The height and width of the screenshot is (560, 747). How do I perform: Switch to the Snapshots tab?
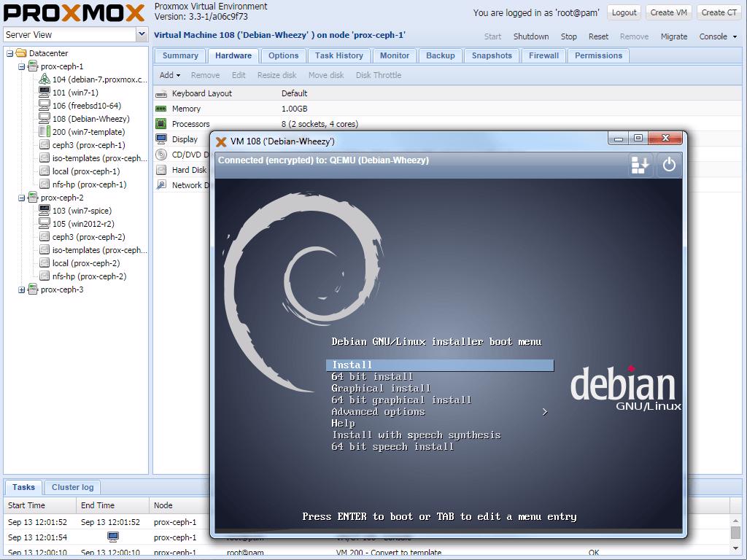click(x=492, y=55)
